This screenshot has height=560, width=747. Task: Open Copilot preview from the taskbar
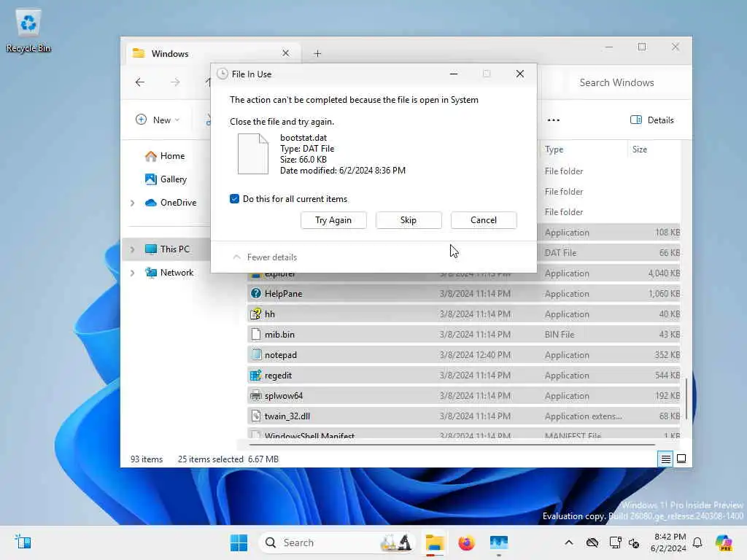click(x=724, y=542)
